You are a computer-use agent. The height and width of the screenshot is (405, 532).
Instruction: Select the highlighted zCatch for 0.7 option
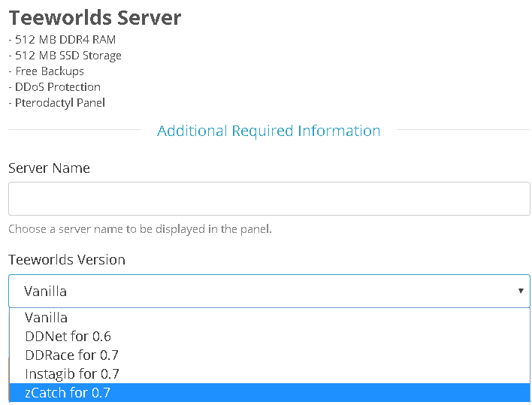[270, 393]
